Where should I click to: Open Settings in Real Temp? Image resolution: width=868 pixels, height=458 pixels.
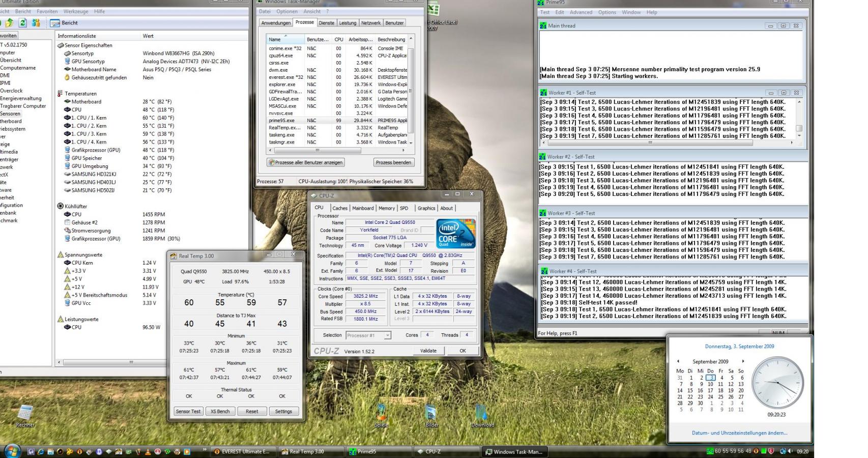(x=283, y=411)
